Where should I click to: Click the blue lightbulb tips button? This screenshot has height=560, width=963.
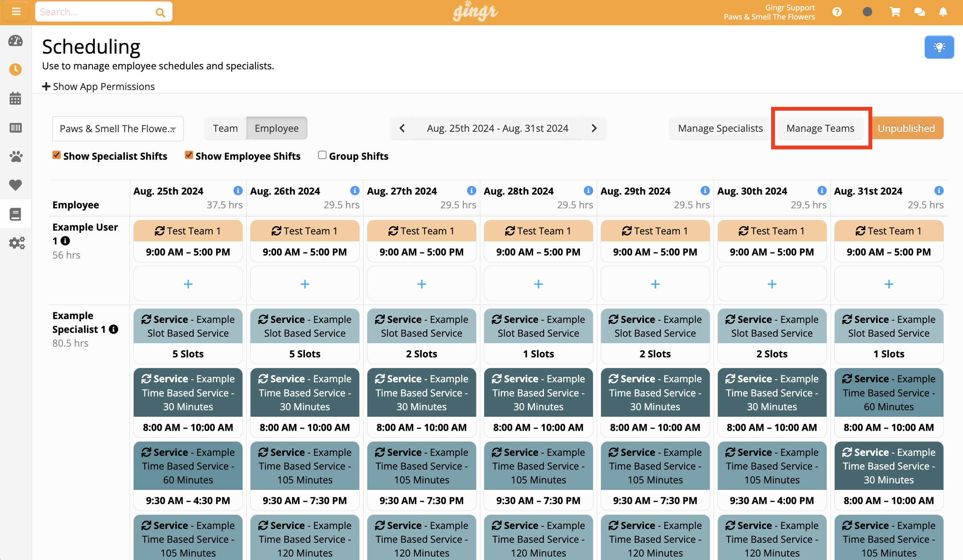pos(939,47)
